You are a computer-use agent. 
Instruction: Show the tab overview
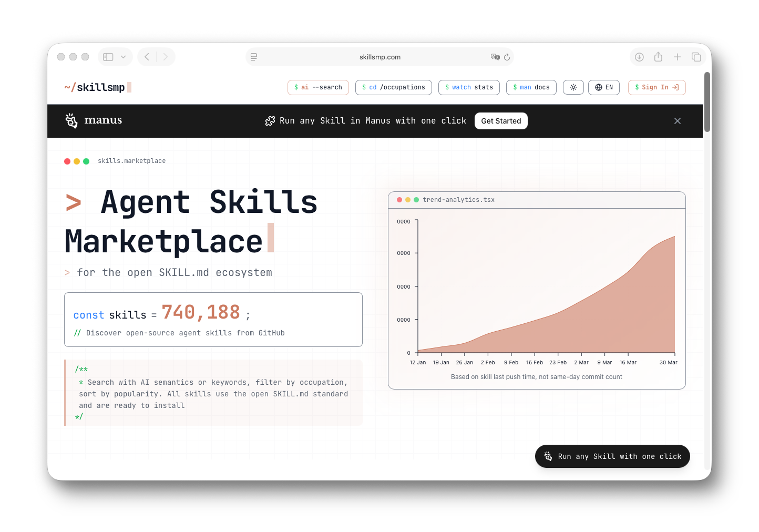coord(696,57)
